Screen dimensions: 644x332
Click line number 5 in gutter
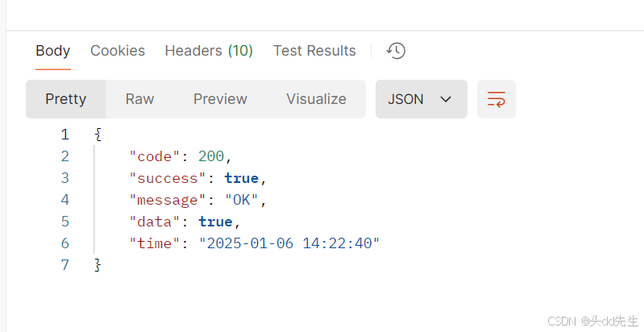(65, 222)
